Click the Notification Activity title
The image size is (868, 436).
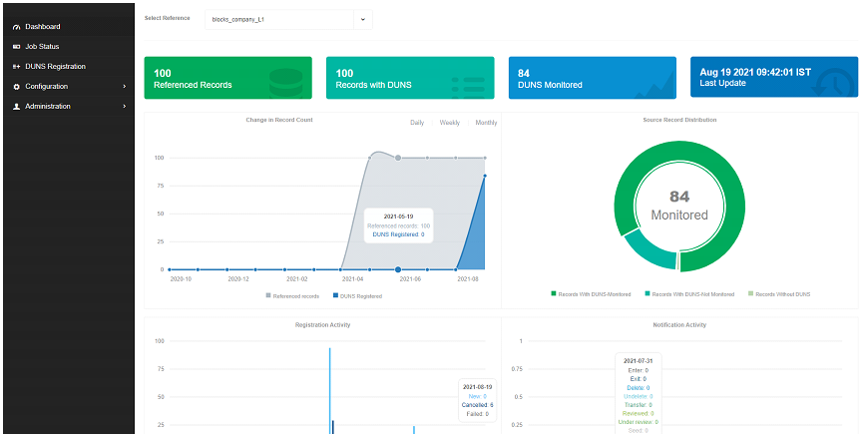pyautogui.click(x=679, y=325)
